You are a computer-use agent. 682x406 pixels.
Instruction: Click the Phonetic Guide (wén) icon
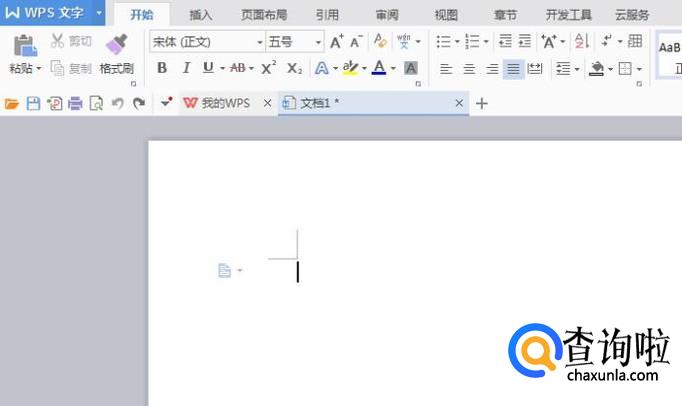404,41
